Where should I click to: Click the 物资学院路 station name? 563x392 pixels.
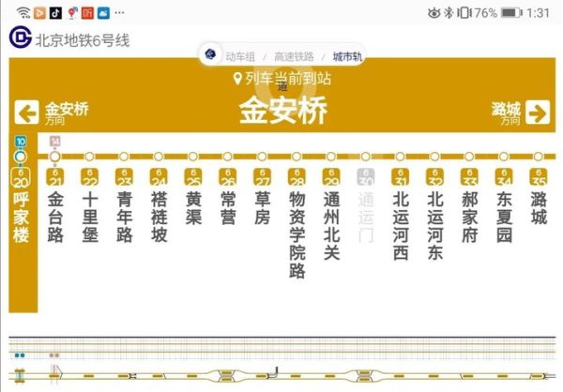297,235
